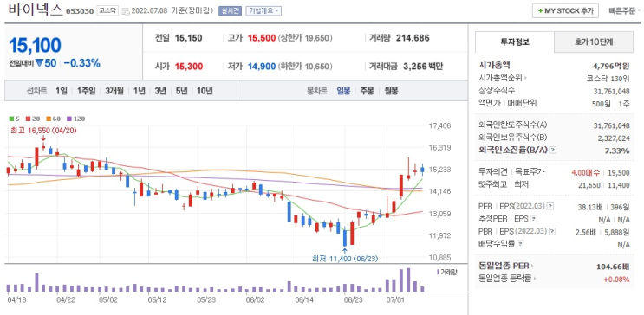The width and height of the screenshot is (644, 315).
Task: Click the 저가 value 14,900
Action: click(262, 66)
